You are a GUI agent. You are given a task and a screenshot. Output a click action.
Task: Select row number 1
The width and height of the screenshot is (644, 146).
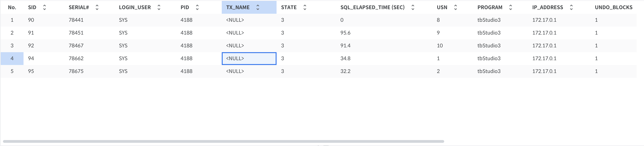click(12, 20)
